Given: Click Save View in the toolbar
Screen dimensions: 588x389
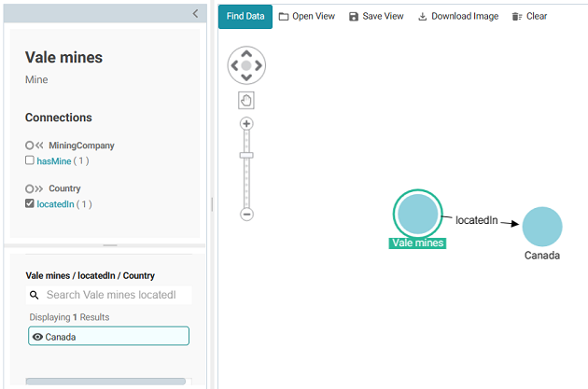Looking at the screenshot, I should click(x=376, y=17).
